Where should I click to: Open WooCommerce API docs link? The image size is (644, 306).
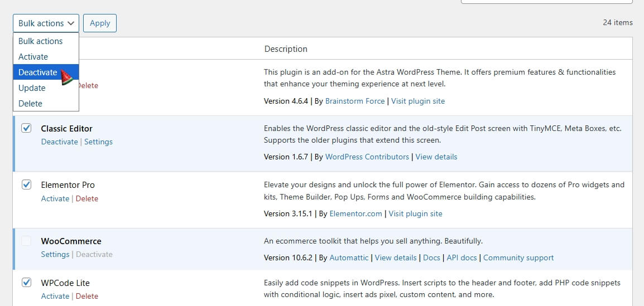tap(462, 258)
